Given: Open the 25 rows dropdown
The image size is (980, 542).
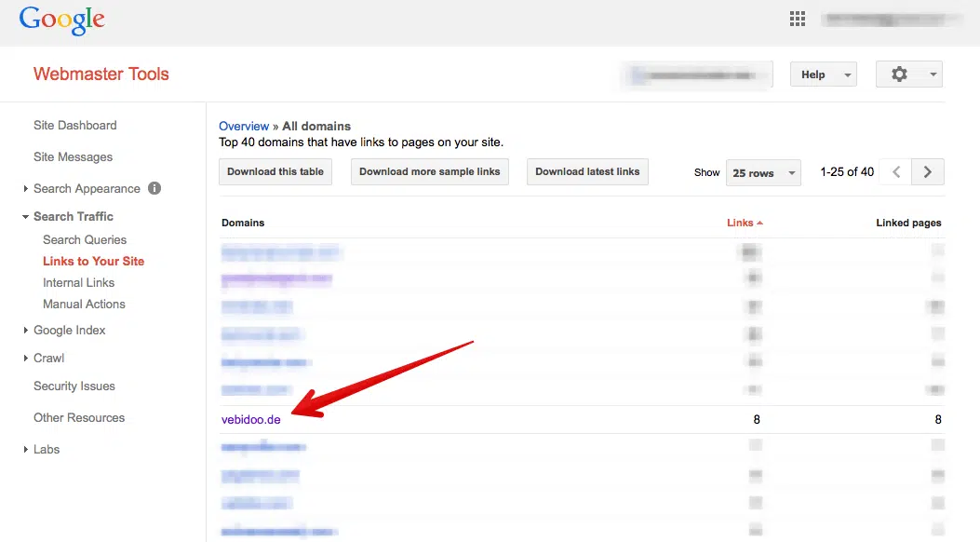Looking at the screenshot, I should pyautogui.click(x=763, y=172).
